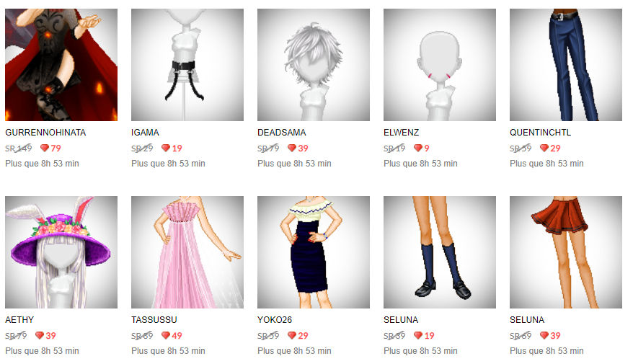633x364 pixels.
Task: Click the gem icon next to TASSUSSU price 49
Action: pyautogui.click(x=166, y=335)
